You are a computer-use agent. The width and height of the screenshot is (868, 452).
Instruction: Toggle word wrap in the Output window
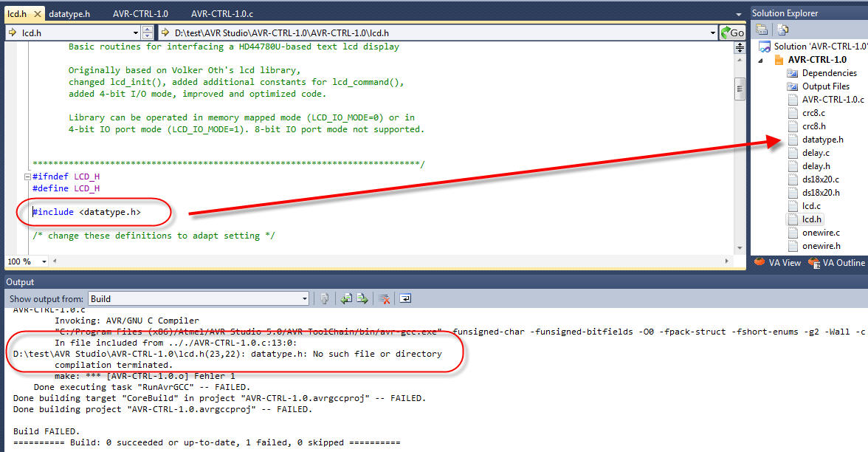(x=404, y=298)
